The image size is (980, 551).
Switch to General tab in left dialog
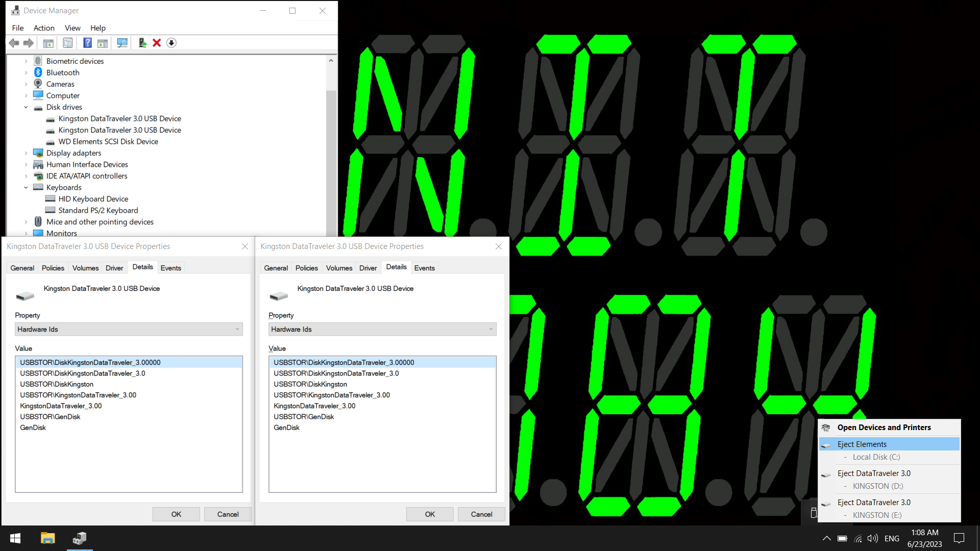coord(22,268)
